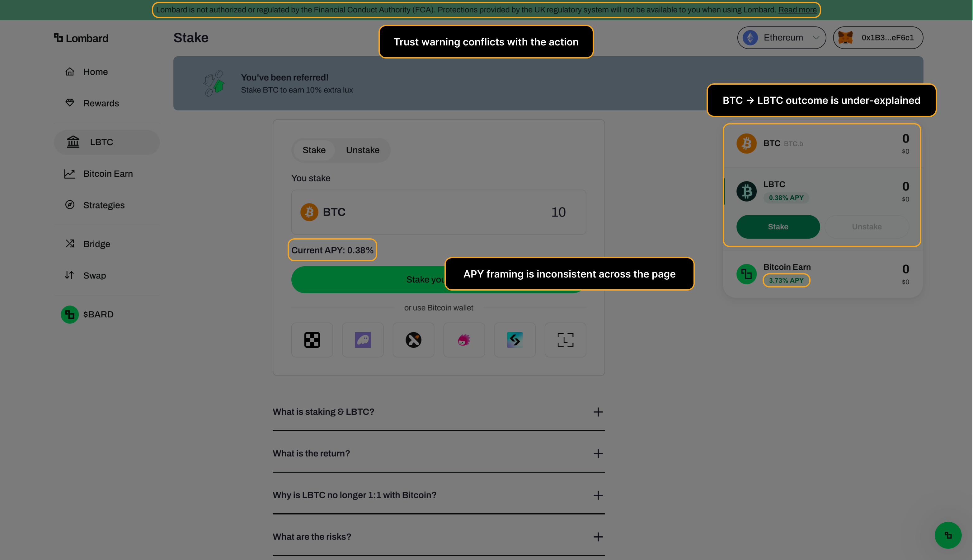The image size is (973, 560).
Task: Open Bitcoin Earn via the chart icon
Action: (70, 174)
